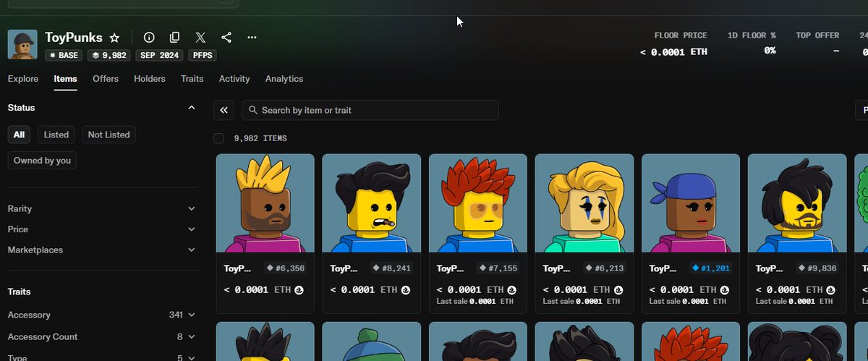Viewport: 868px width, 361px height.
Task: Click marketplace icon on the #6,213 card
Action: 618,289
